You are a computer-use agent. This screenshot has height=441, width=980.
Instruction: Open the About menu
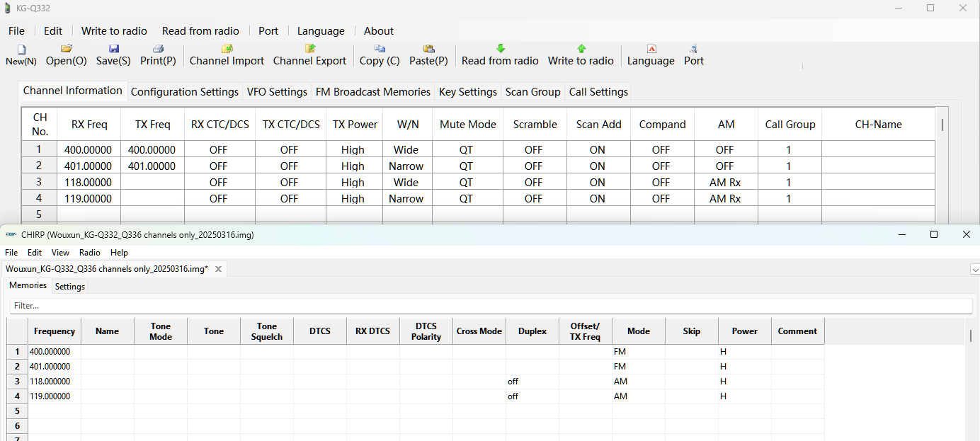tap(379, 31)
